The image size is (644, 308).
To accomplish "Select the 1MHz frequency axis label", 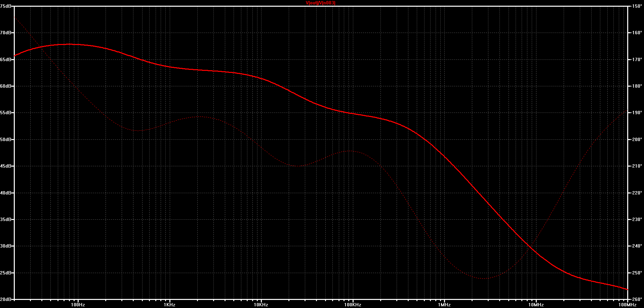I will tap(444, 305).
